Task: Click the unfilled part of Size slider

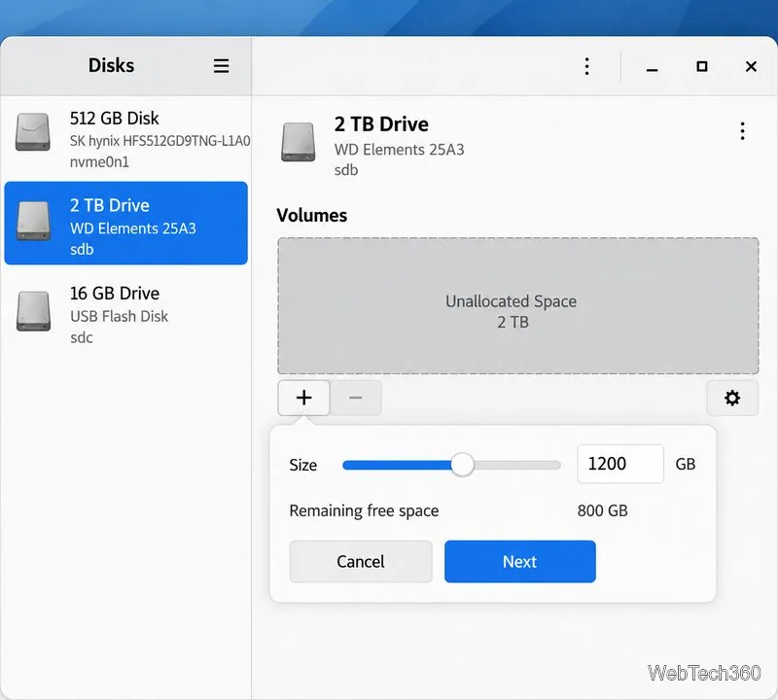Action: [x=517, y=465]
